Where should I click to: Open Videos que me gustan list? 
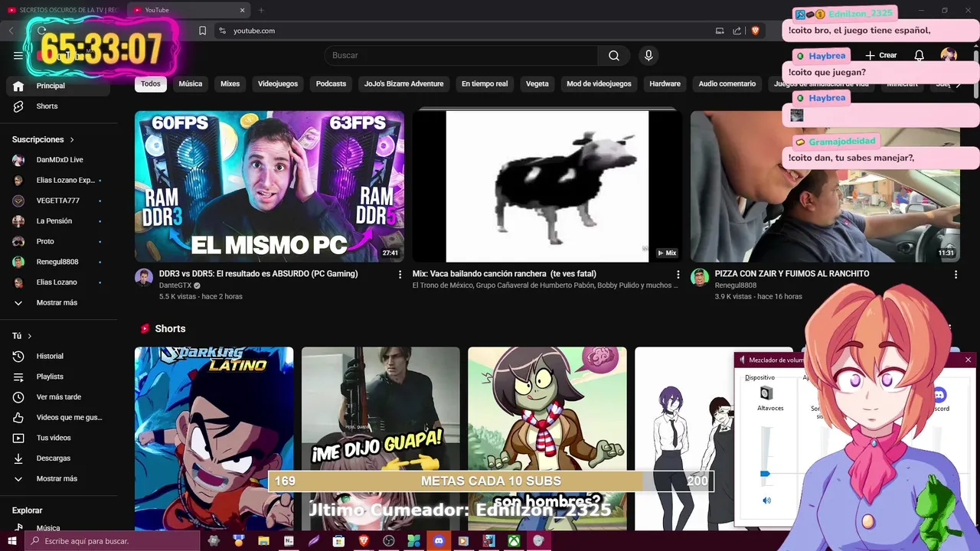coord(58,417)
